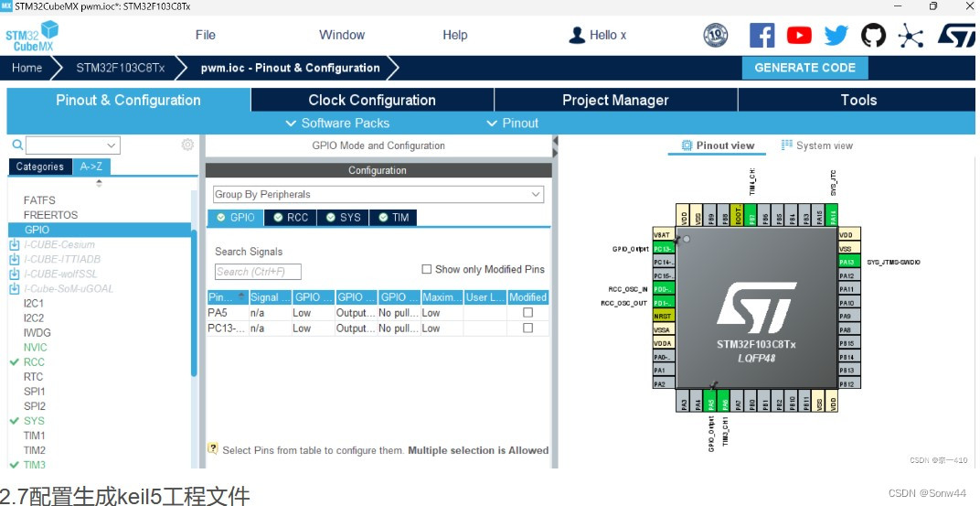
Task: Click the Search Signals input field
Action: click(258, 272)
